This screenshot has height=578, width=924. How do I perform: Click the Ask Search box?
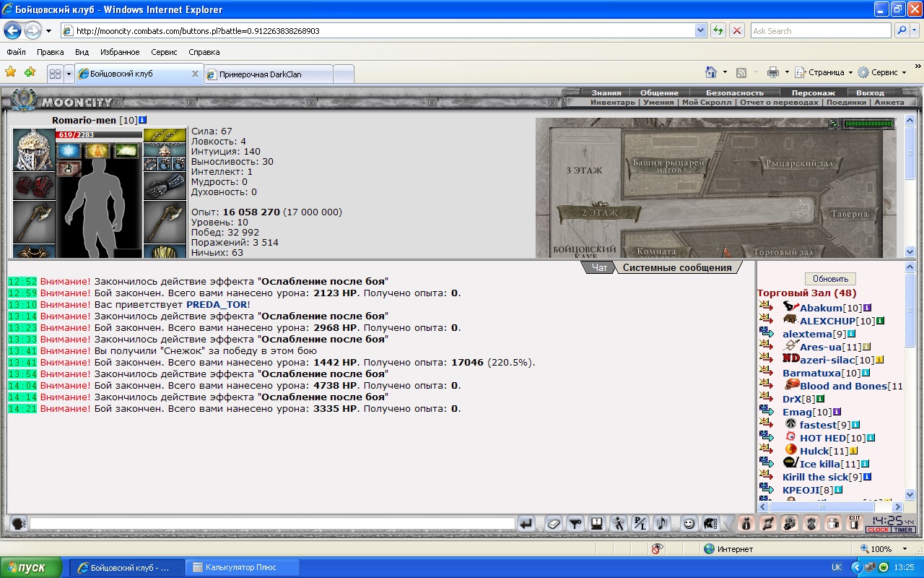[x=821, y=31]
